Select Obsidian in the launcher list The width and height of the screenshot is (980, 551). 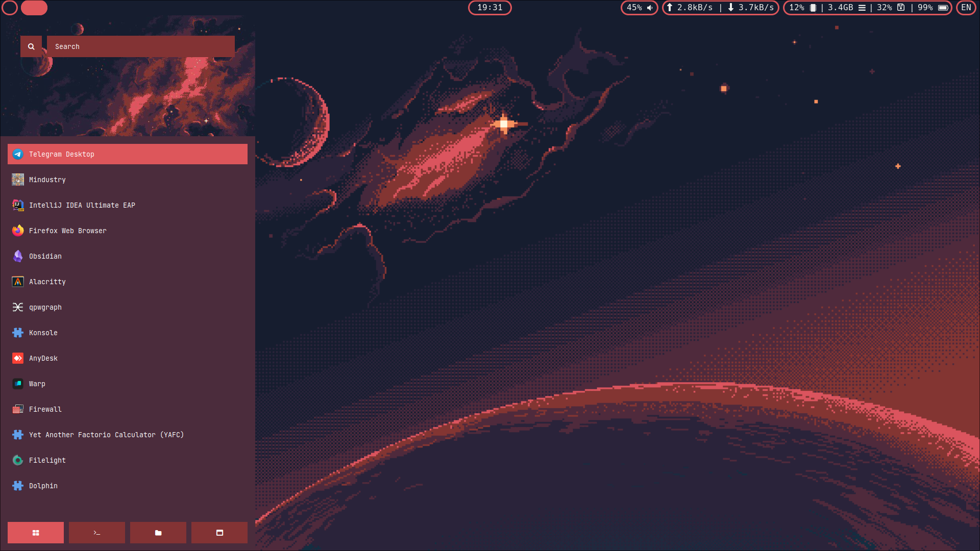pos(128,256)
